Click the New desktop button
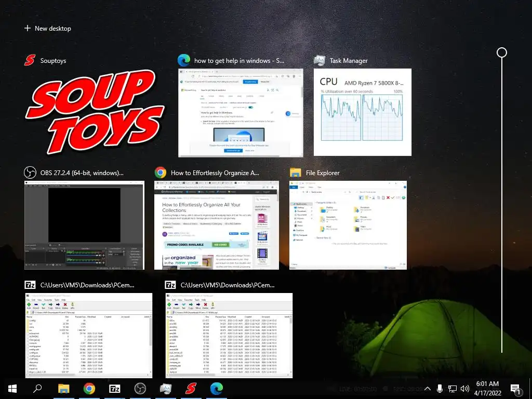532x399 pixels. pos(47,29)
